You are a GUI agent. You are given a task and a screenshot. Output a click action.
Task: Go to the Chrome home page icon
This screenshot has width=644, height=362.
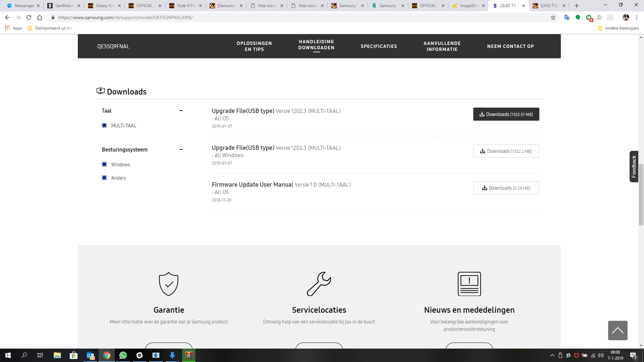coord(40,17)
